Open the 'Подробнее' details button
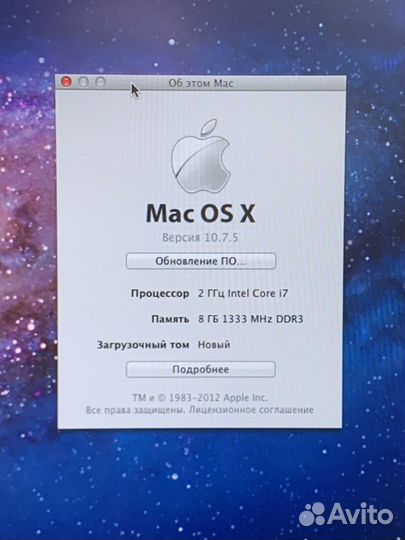This screenshot has height=540, width=405. 201,370
